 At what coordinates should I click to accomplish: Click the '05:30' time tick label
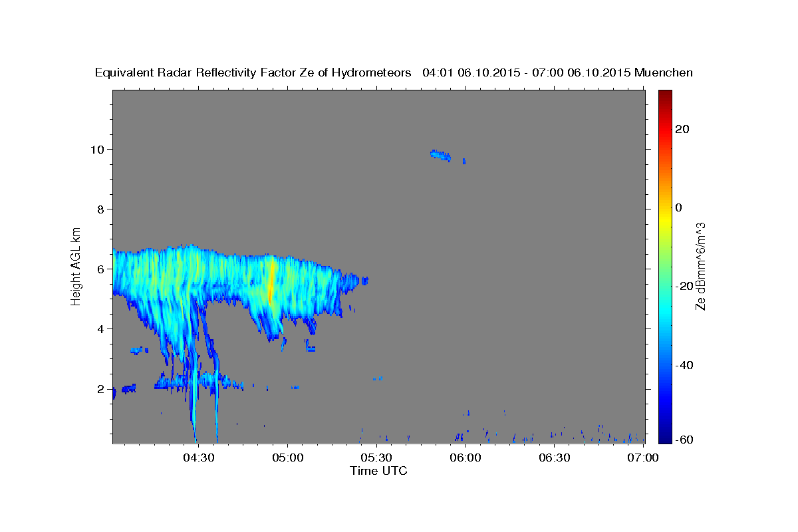376,458
